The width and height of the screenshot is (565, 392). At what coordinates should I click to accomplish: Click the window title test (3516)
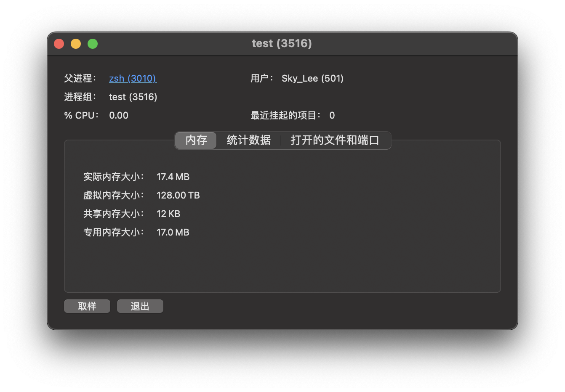(x=282, y=43)
